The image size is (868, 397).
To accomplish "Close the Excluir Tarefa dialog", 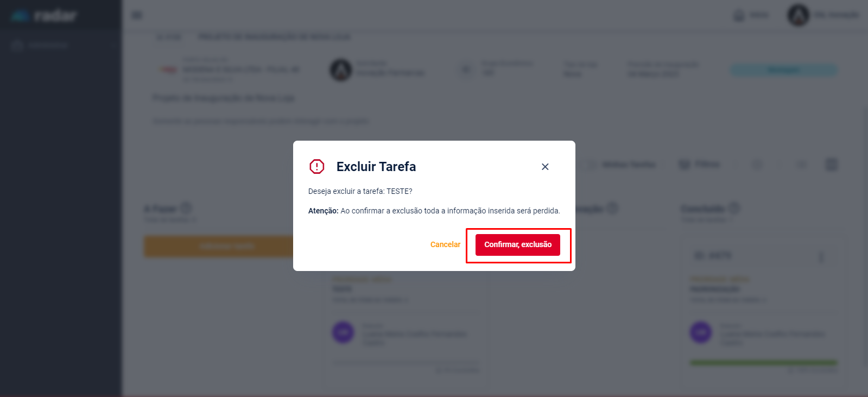I will click(x=545, y=167).
